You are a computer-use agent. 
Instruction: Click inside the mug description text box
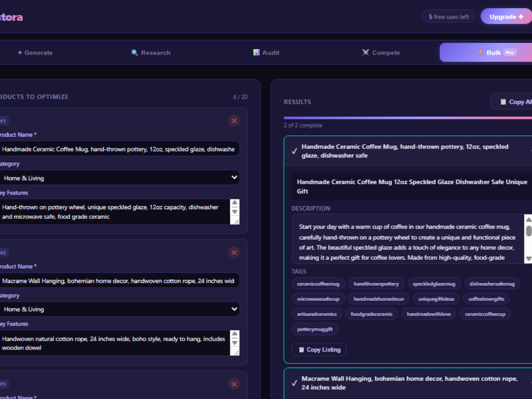408,238
